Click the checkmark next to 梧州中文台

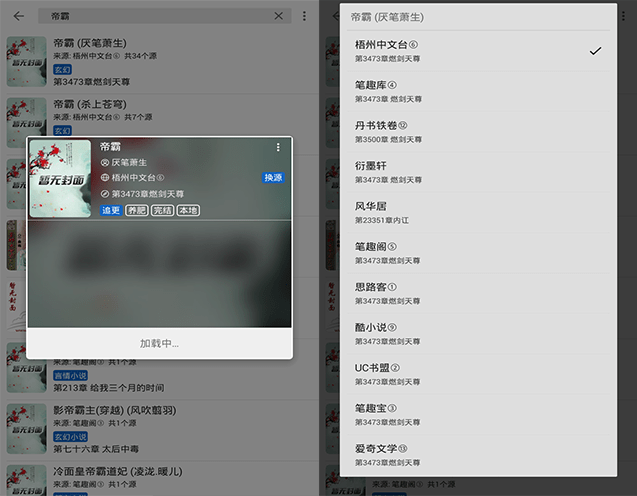pyautogui.click(x=595, y=51)
